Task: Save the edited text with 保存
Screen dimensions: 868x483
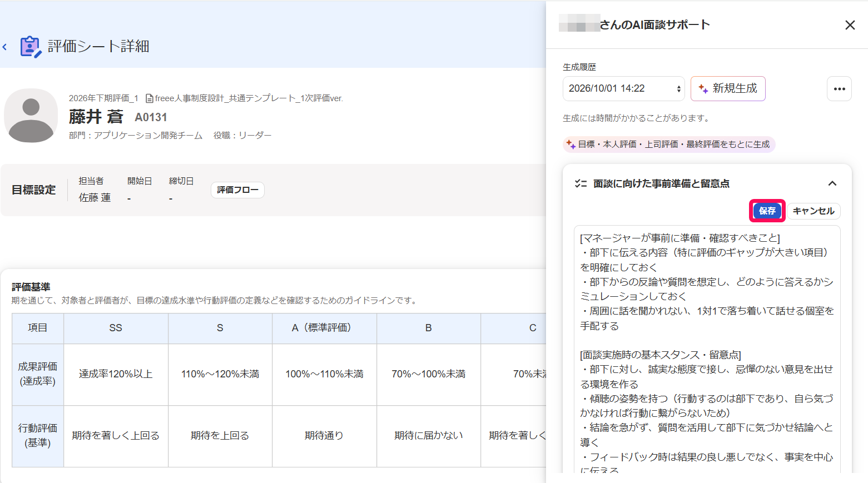Action: pyautogui.click(x=767, y=211)
